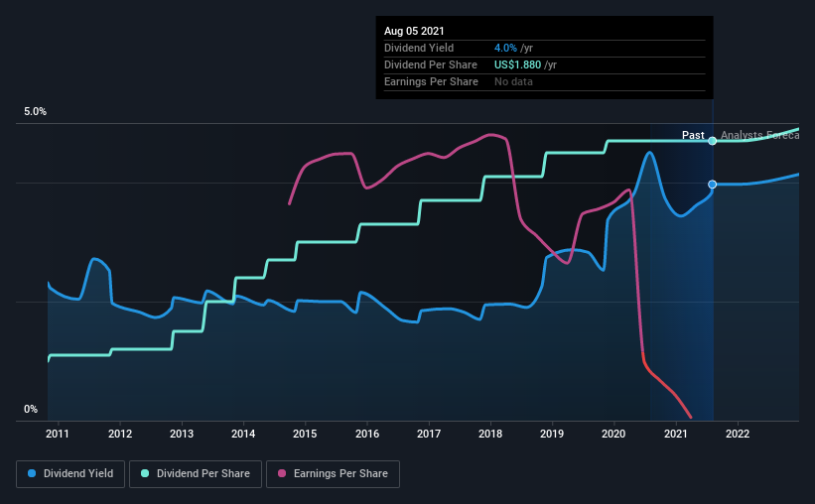Select the Dividend Yield marker at Aug 2021
Viewport: 815px width, 504px height.
point(713,185)
